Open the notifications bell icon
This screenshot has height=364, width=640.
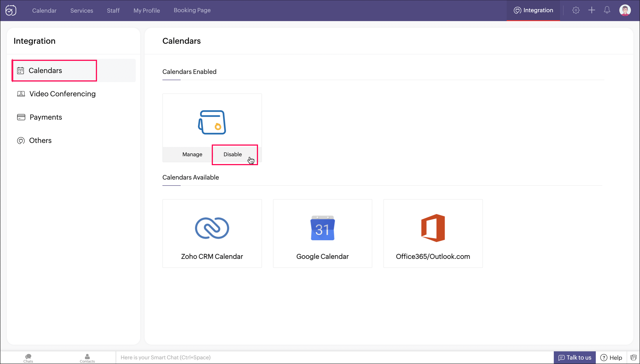(607, 10)
